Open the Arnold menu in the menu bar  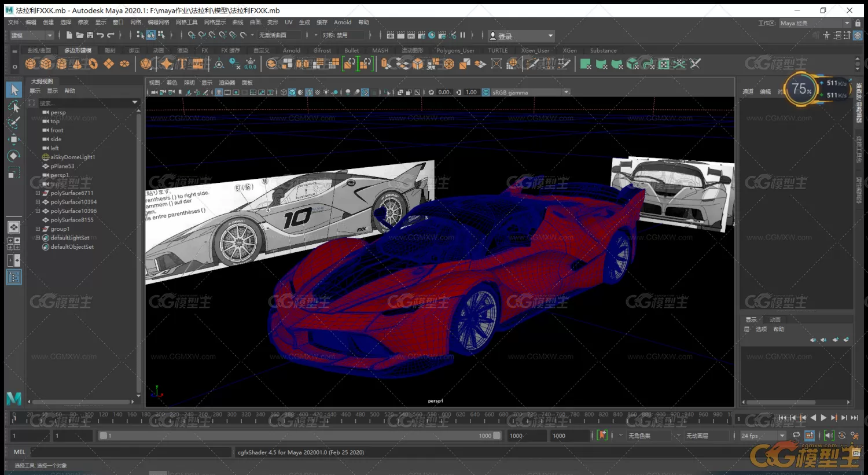tap(343, 23)
